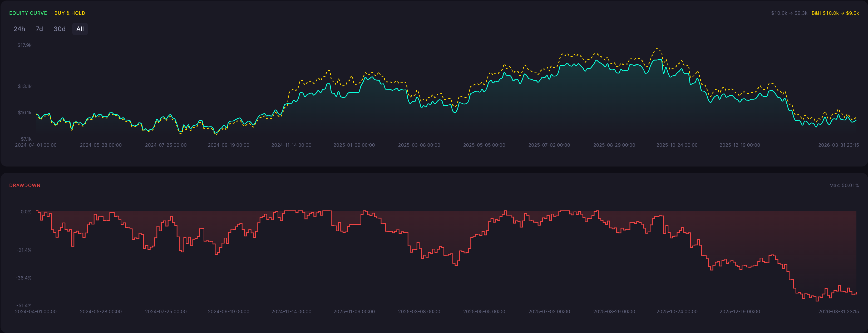Click drawdown chart date 2026-03-31 23:15
The width and height of the screenshot is (868, 333).
pos(838,312)
